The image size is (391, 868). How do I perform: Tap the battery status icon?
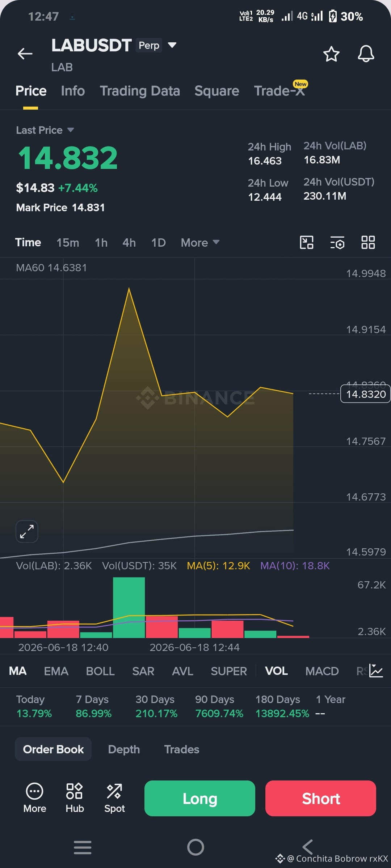[333, 16]
